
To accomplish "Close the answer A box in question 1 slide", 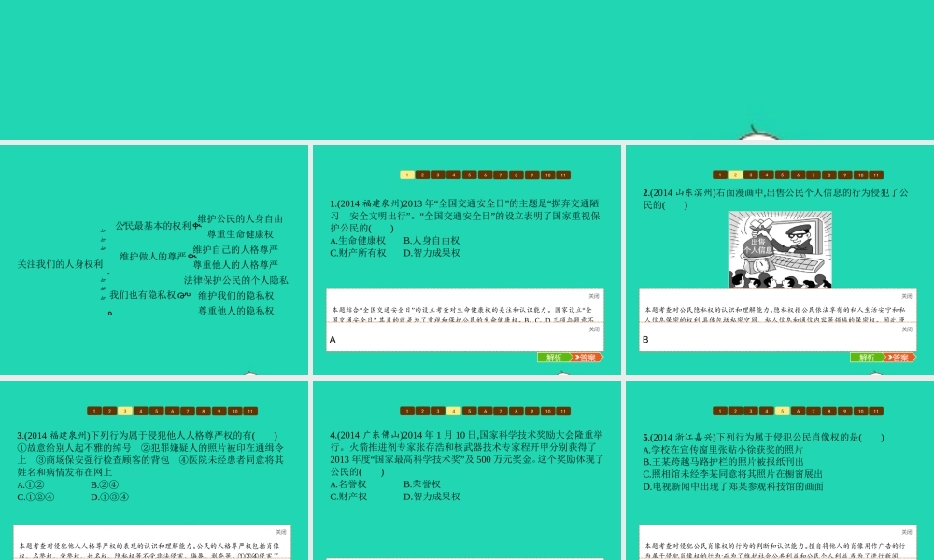I will pos(594,329).
